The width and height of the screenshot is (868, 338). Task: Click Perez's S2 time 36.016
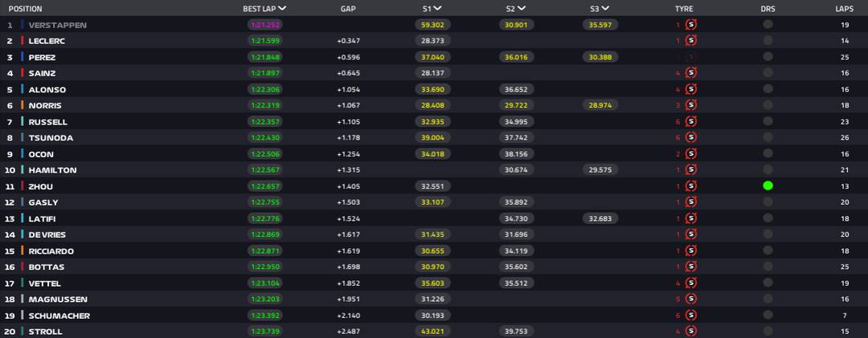[517, 57]
